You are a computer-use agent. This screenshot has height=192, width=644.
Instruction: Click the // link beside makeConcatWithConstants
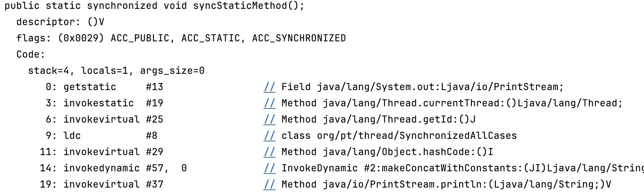click(x=270, y=168)
